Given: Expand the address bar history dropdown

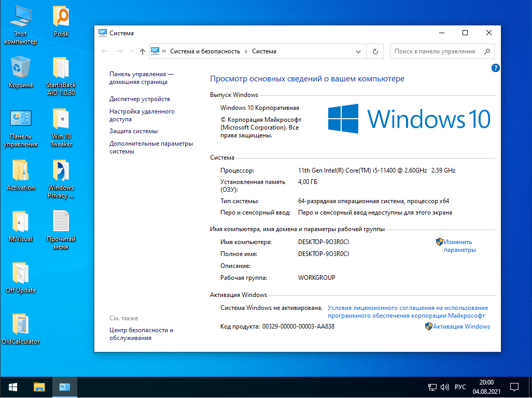Looking at the screenshot, I should click(x=358, y=51).
